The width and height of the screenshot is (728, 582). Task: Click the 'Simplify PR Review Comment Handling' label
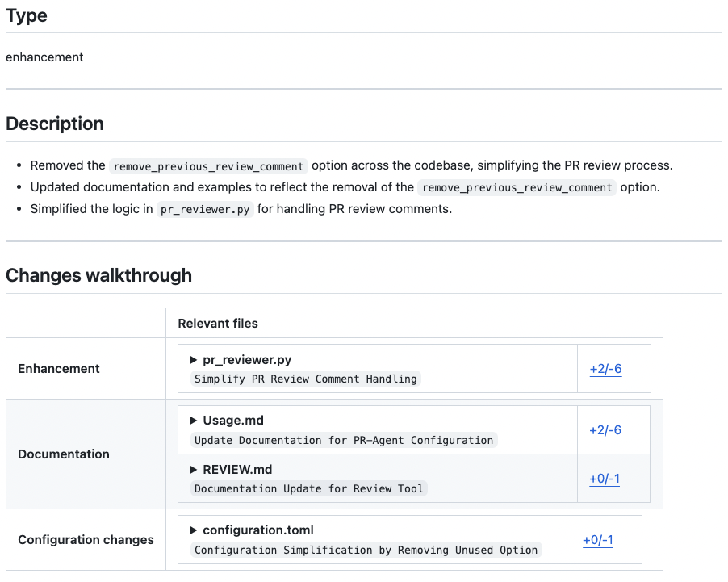click(306, 379)
